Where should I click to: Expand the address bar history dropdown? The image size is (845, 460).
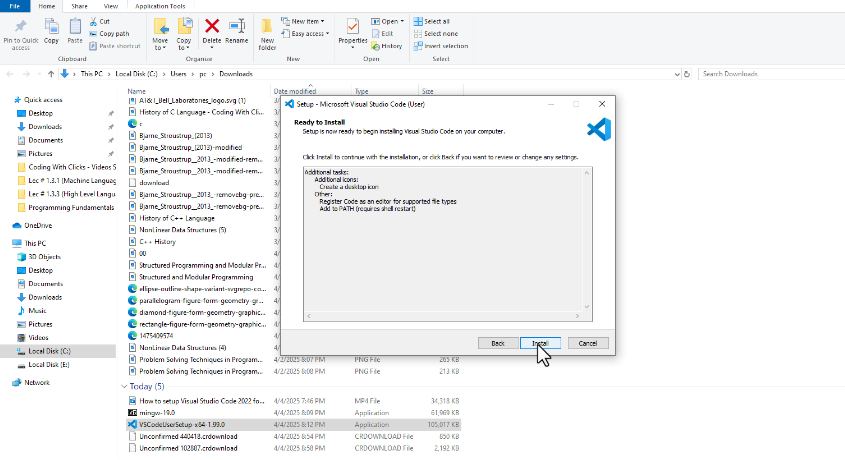tap(677, 74)
